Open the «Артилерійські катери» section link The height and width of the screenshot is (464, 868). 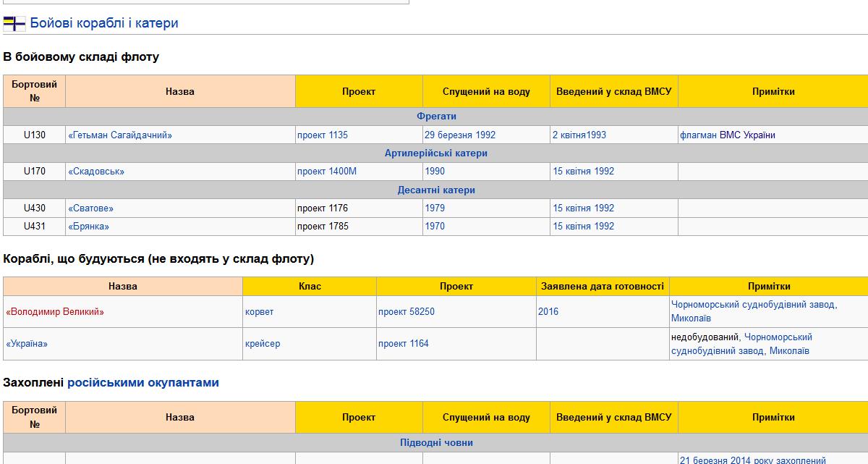pos(436,153)
